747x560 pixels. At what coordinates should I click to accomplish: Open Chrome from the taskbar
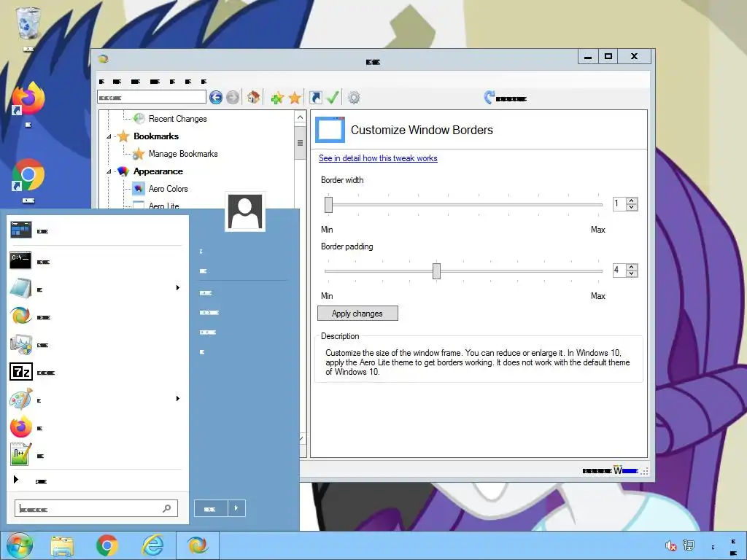click(107, 545)
